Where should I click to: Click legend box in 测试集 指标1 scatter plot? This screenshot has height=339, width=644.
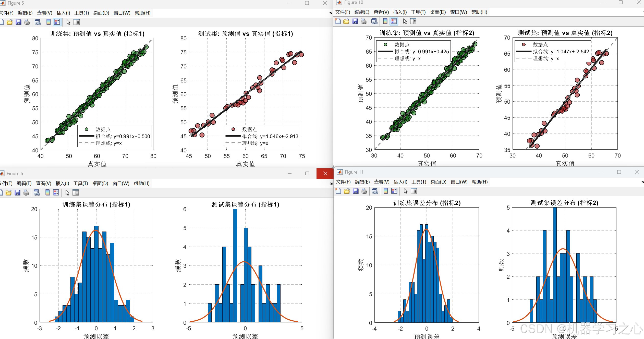pos(262,136)
